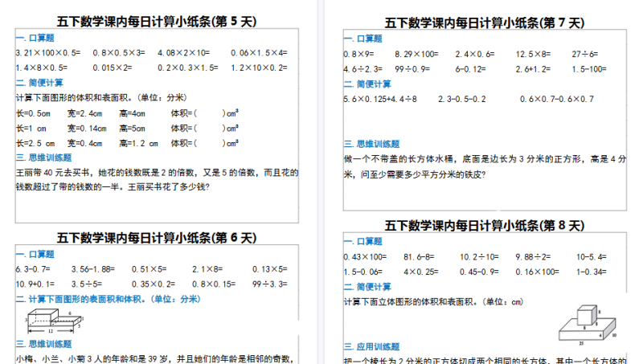
Task: Click the sentence starting 王丽带40元去买书
Action: click(x=157, y=180)
